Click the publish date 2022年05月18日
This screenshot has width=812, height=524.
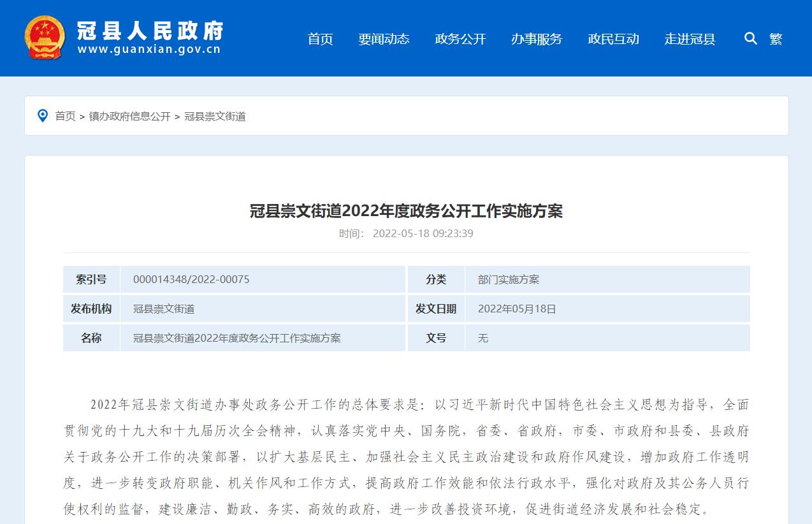(517, 309)
